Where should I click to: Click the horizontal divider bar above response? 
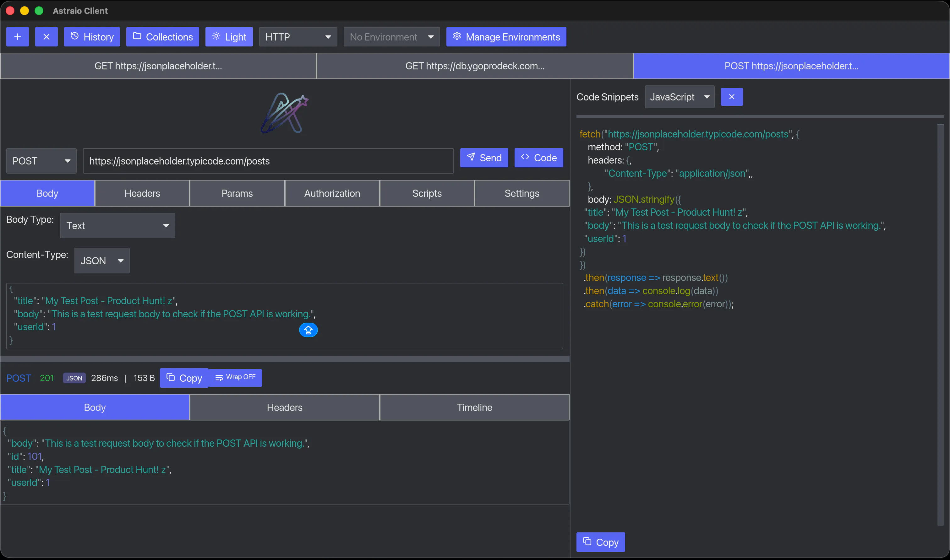pyautogui.click(x=285, y=359)
